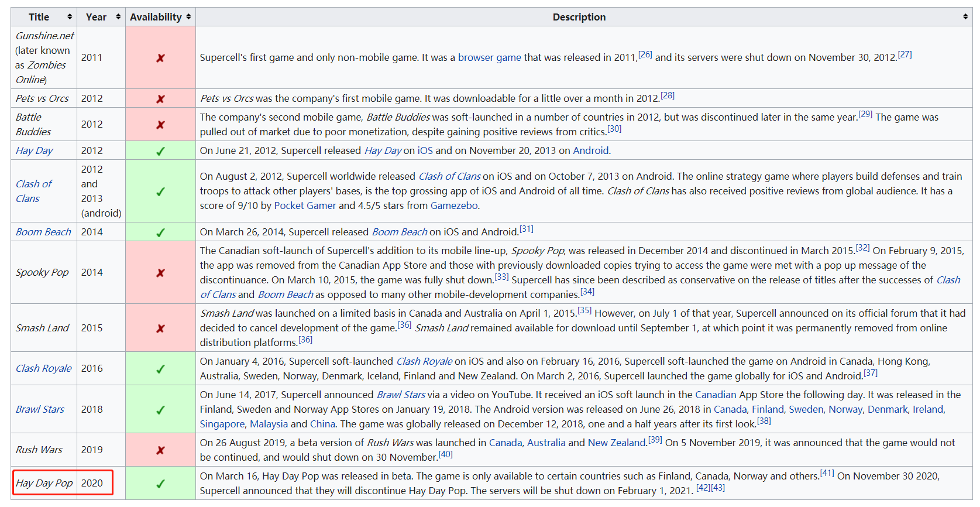The height and width of the screenshot is (507, 980).
Task: Click green check in Boom Beach row
Action: [160, 232]
